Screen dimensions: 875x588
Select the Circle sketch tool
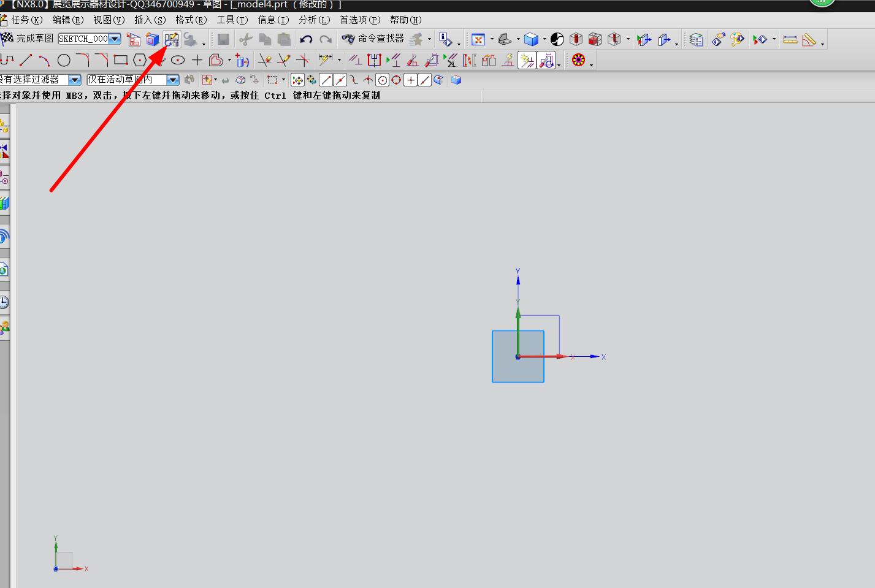64,60
